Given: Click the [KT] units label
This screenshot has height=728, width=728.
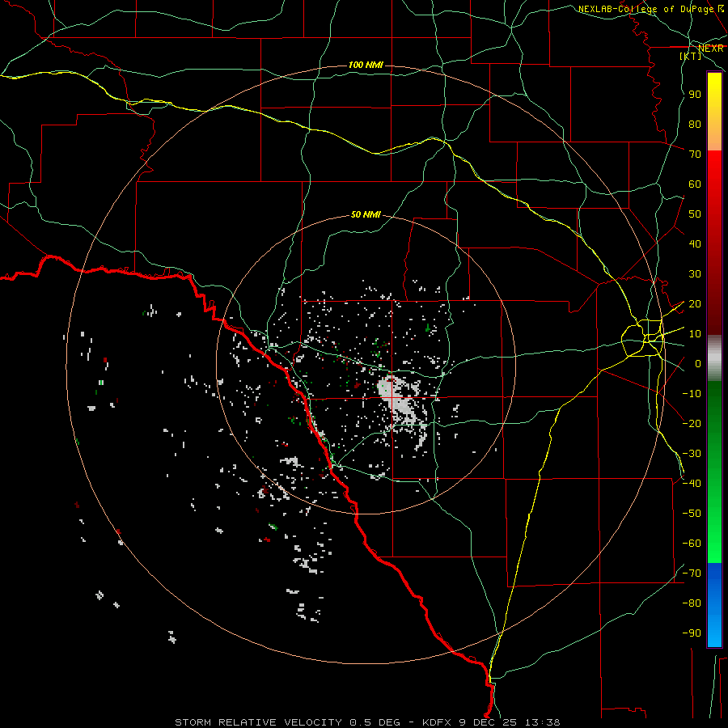Looking at the screenshot, I should (691, 56).
